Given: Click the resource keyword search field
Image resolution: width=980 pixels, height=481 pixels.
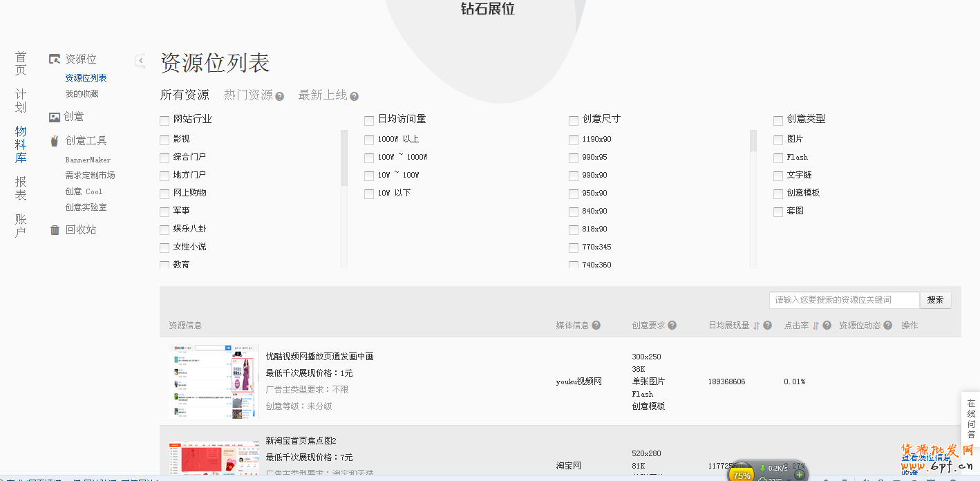Looking at the screenshot, I should tap(843, 300).
